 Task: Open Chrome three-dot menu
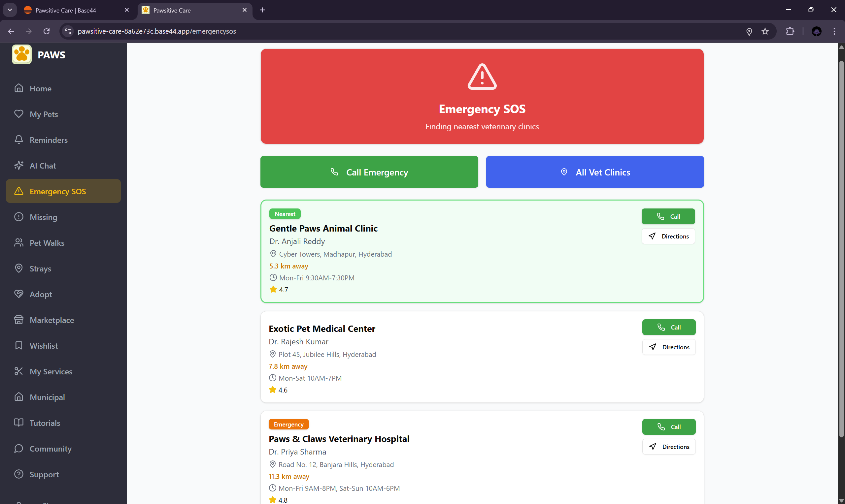click(x=834, y=31)
